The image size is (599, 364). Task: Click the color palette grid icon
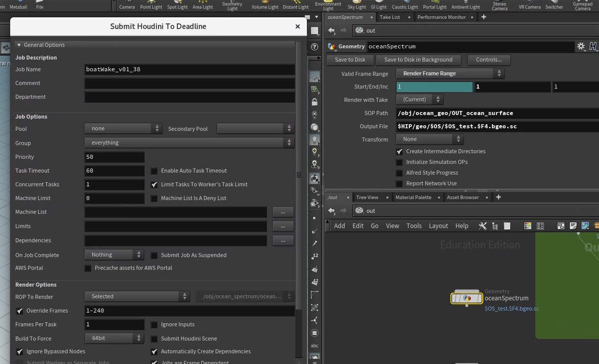(528, 226)
